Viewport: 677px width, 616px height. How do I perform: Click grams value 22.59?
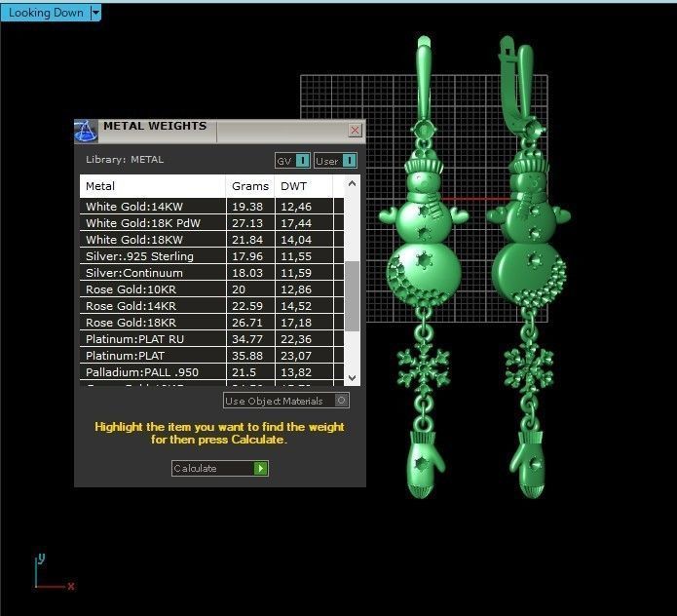(x=247, y=306)
